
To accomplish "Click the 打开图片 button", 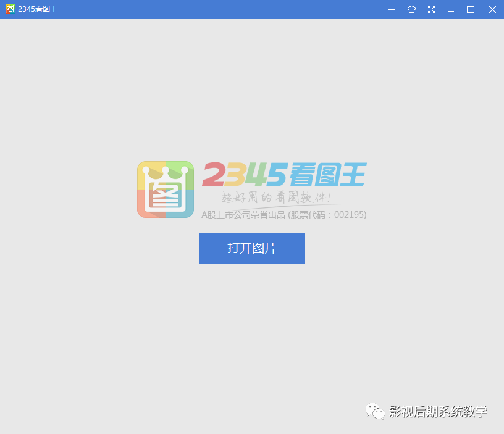I will [x=251, y=248].
